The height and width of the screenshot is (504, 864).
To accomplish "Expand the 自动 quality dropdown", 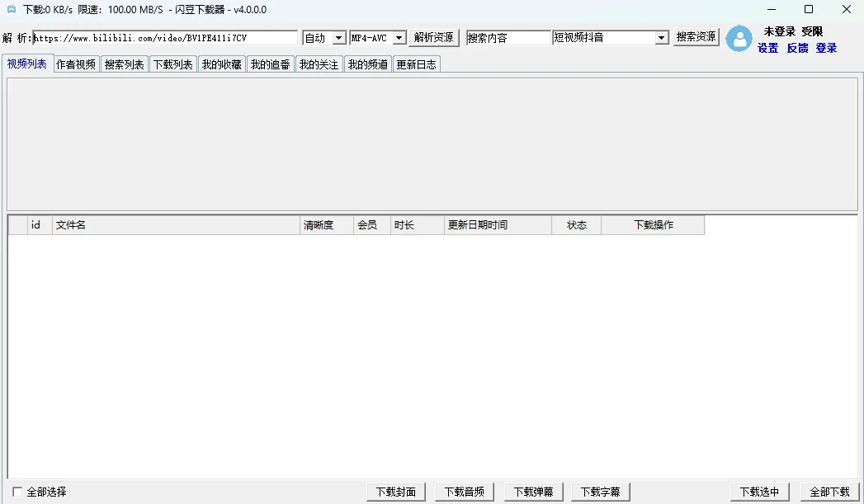I will 338,38.
